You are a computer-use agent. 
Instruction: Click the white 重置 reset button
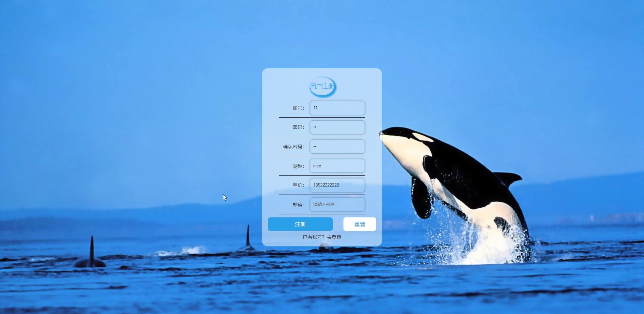360,224
